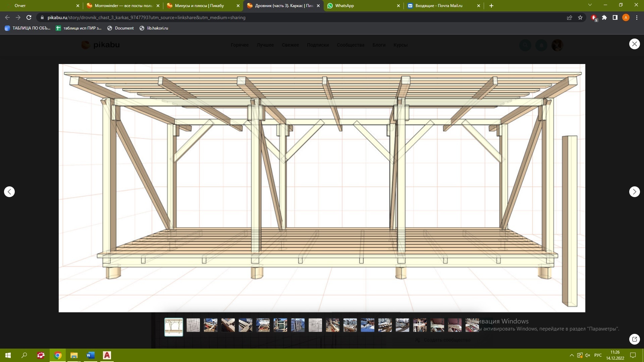Select the second thumbnail in gallery strip
The image size is (644, 362).
coord(193,325)
